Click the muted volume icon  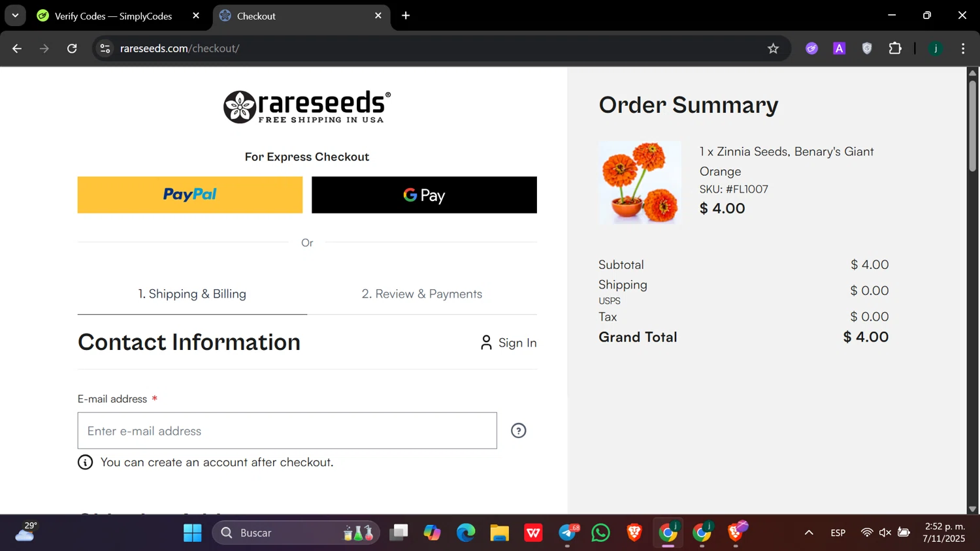click(885, 533)
